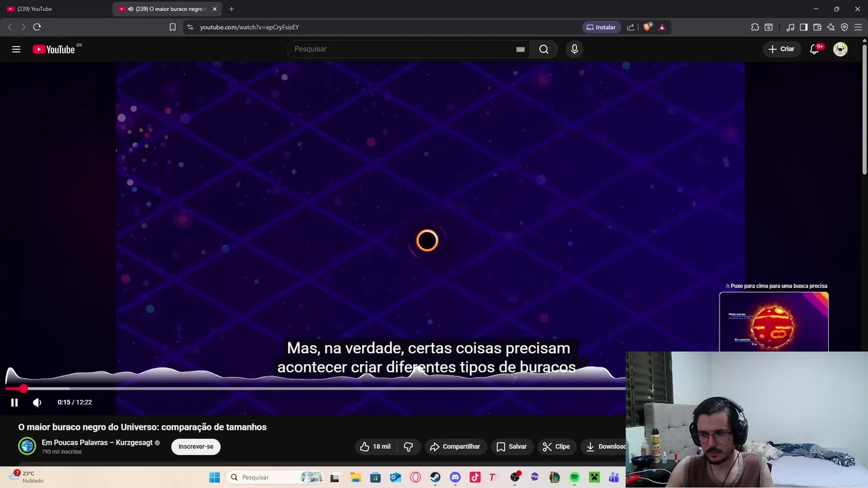Open browser extensions puzzle icon
The width and height of the screenshot is (868, 488).
tap(755, 27)
